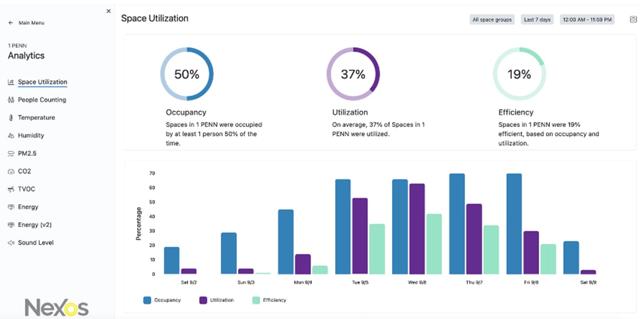Viewport: 644px width, 319px height.
Task: Select Energy (v2) from the sidebar
Action: [35, 225]
